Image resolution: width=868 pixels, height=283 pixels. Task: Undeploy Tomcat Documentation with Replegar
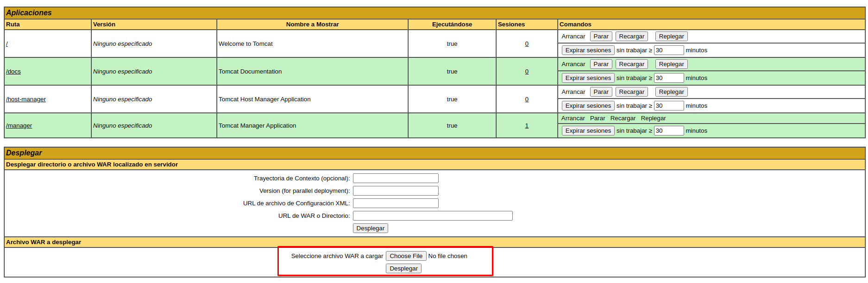(x=672, y=64)
